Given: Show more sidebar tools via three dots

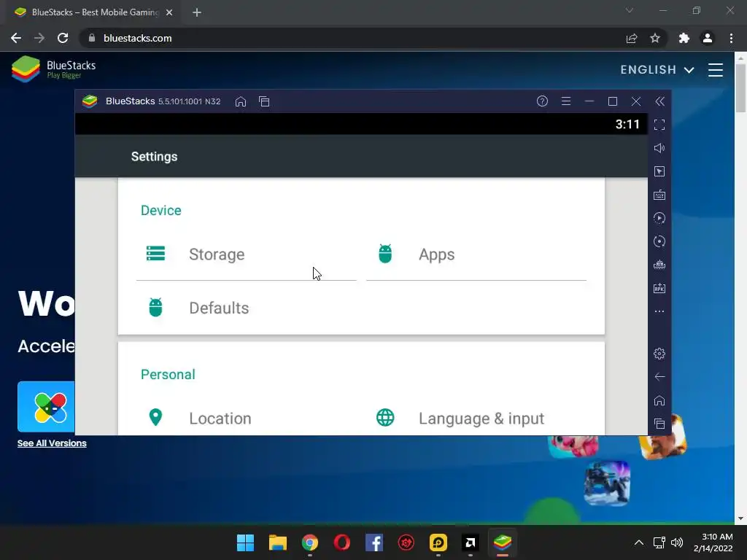Looking at the screenshot, I should [659, 311].
